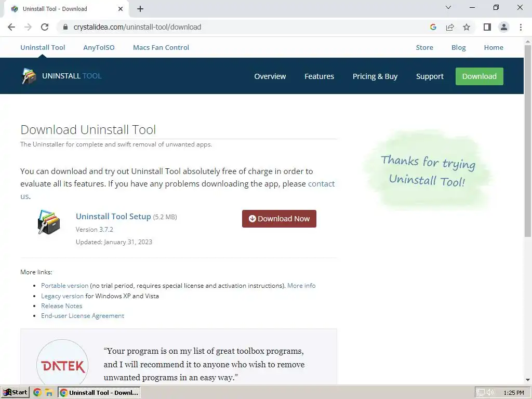This screenshot has height=399, width=532.
Task: Open the Overview menu item
Action: [270, 76]
